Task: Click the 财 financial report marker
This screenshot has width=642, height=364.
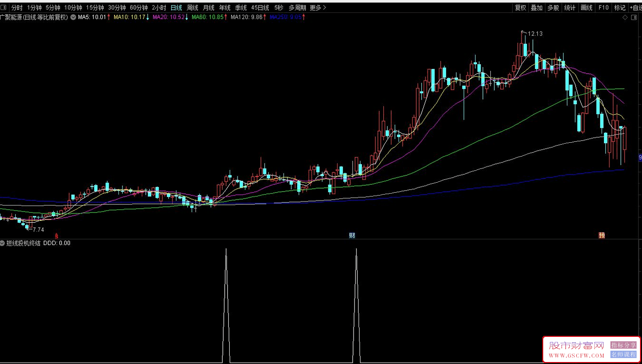Action: coord(352,236)
